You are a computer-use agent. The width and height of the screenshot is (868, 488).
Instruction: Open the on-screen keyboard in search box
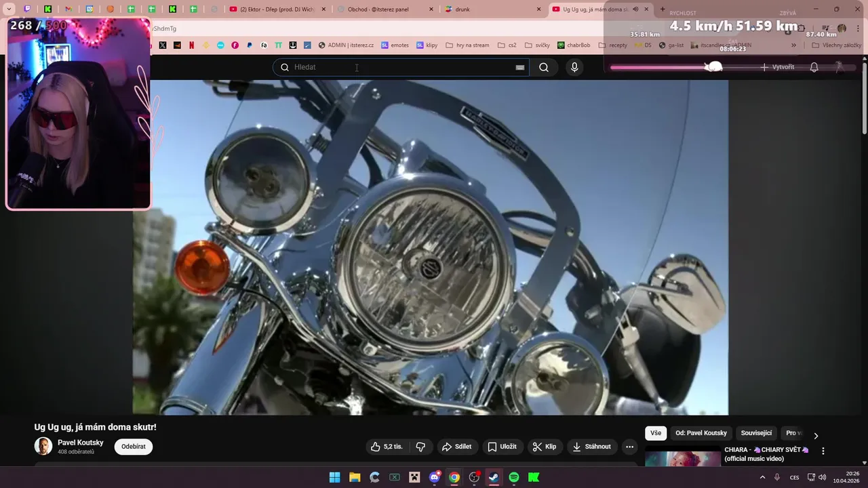[520, 67]
